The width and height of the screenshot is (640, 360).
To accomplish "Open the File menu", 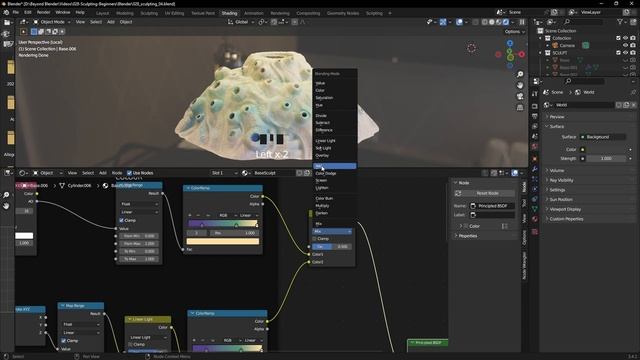I will click(16, 13).
